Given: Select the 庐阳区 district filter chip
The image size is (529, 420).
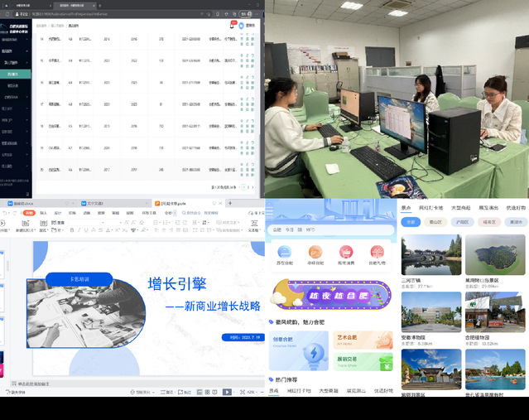Looking at the screenshot, I should (x=463, y=222).
